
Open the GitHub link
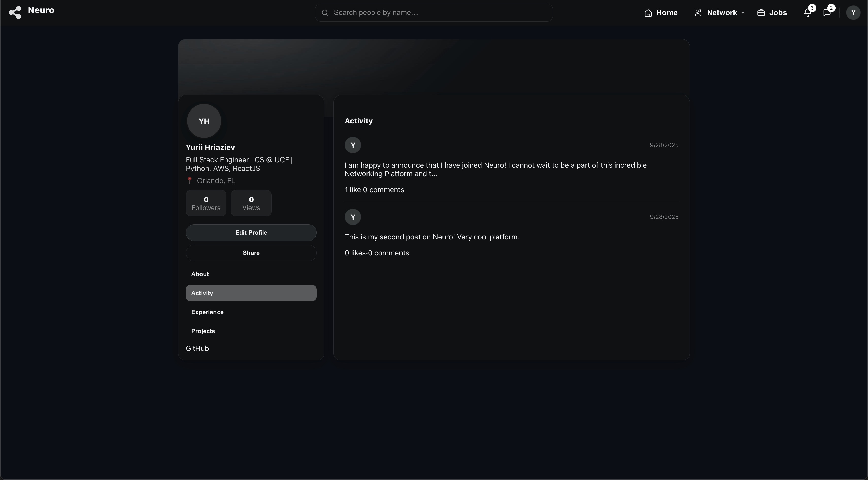(197, 348)
